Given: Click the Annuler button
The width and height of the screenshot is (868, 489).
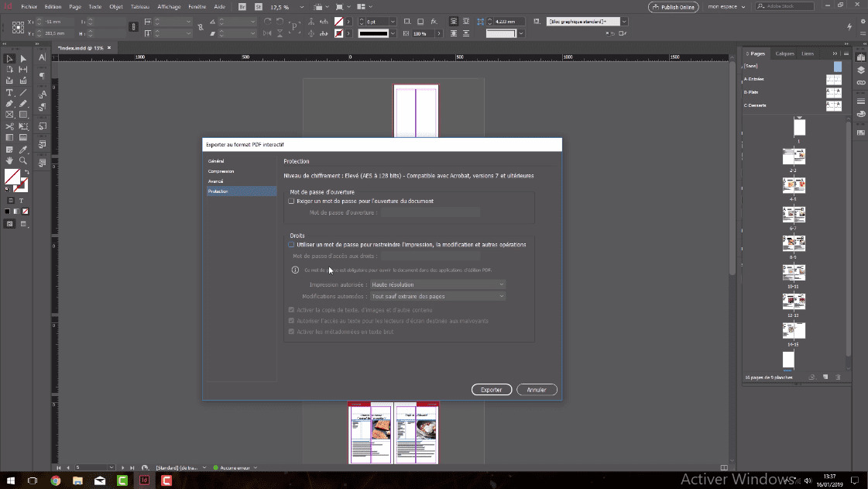Looking at the screenshot, I should [x=537, y=390].
